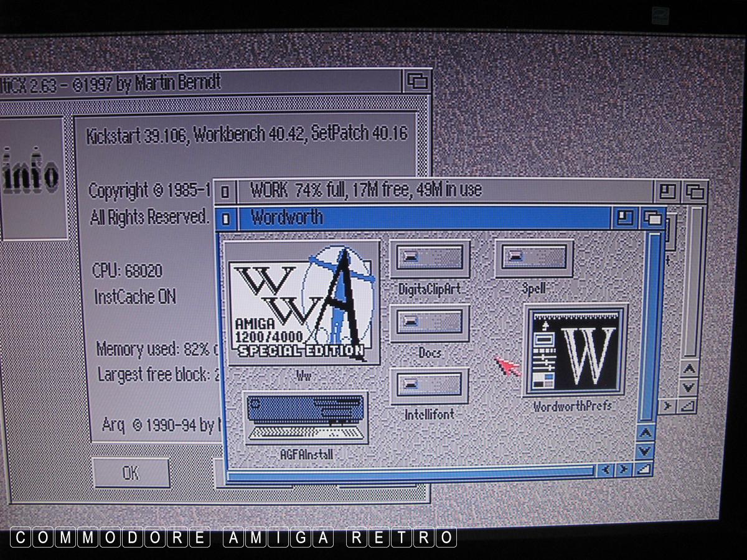Open the WordworthPrefs icon

pos(575,350)
